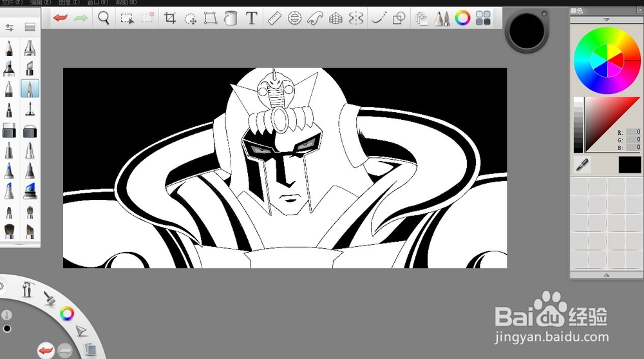Click the black current color swatch in panel
The image size is (644, 359).
point(630,164)
